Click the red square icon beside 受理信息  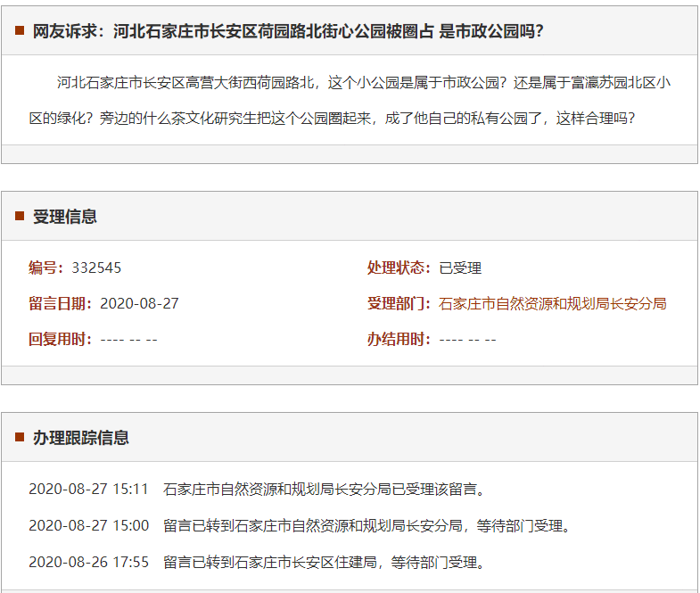coord(20,217)
